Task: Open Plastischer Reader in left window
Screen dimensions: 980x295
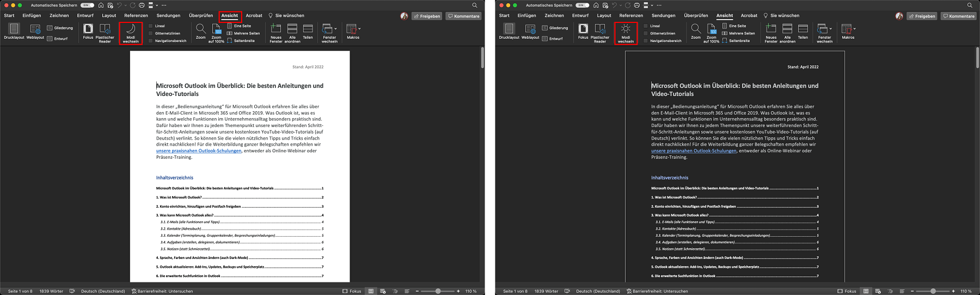Action: [105, 33]
